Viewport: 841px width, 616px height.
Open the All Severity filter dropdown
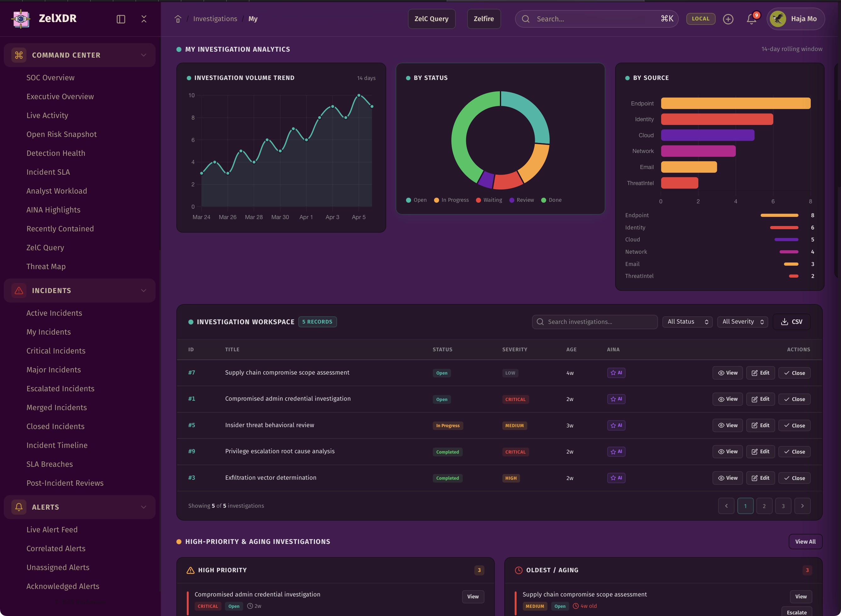[x=742, y=322]
